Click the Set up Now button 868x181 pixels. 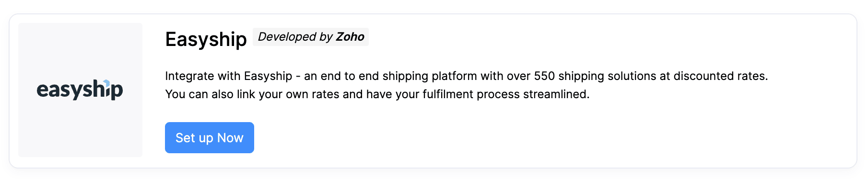point(210,138)
